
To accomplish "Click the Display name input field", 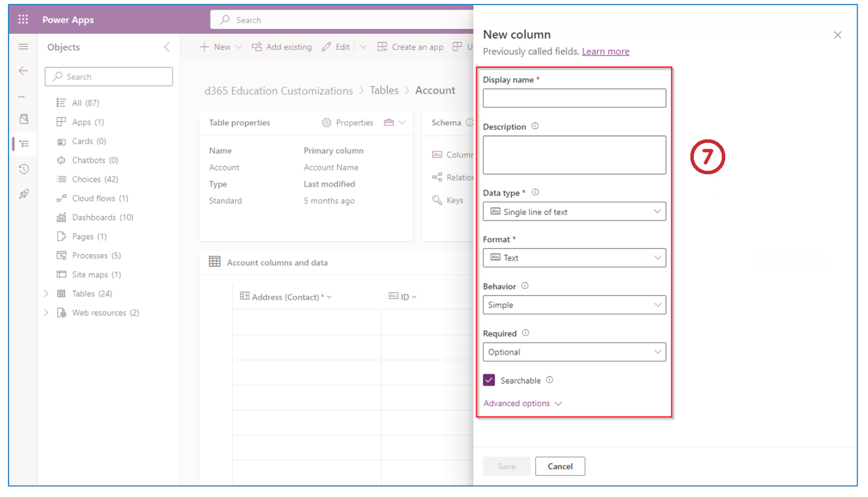I will (x=574, y=98).
